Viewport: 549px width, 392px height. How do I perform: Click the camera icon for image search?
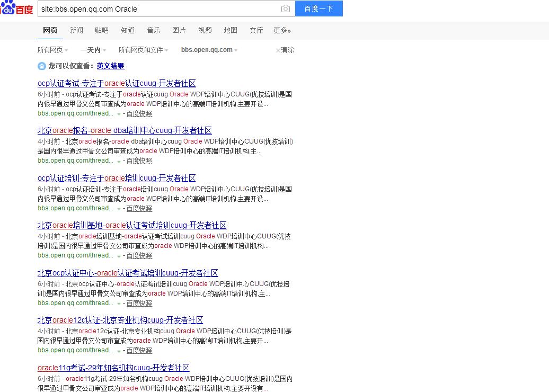click(285, 8)
